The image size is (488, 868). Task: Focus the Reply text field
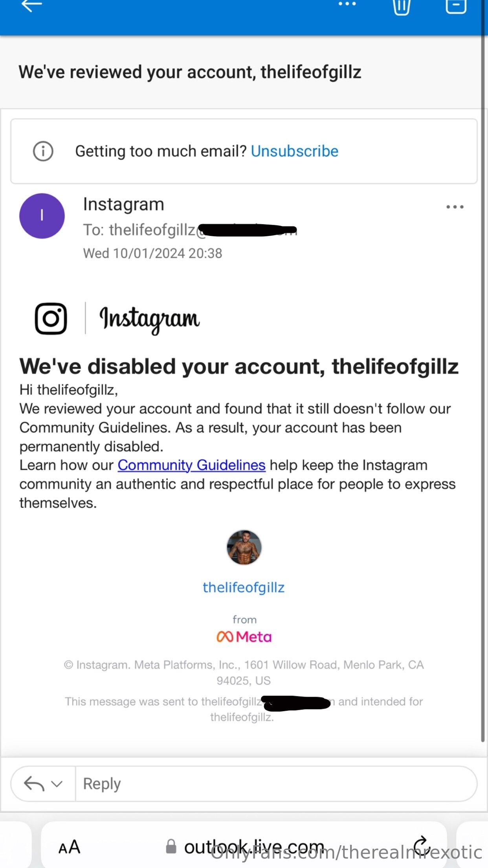[276, 783]
